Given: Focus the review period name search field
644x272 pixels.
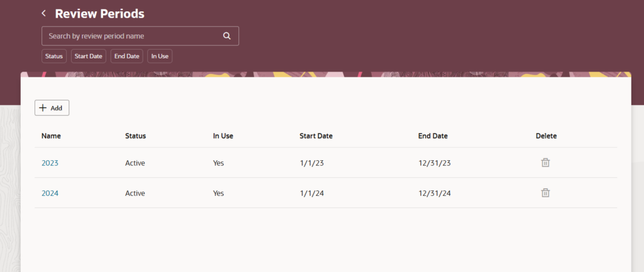Looking at the screenshot, I should (x=140, y=36).
